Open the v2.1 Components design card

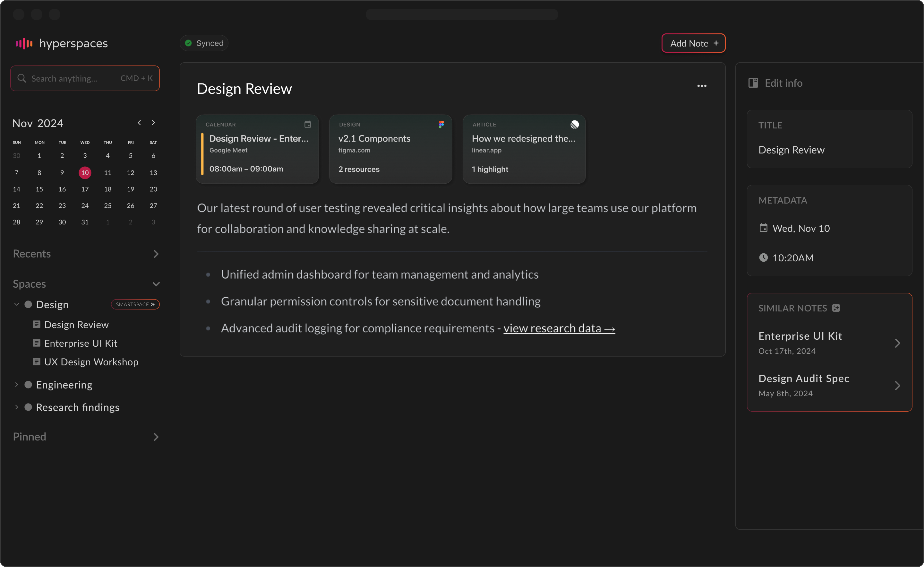391,149
